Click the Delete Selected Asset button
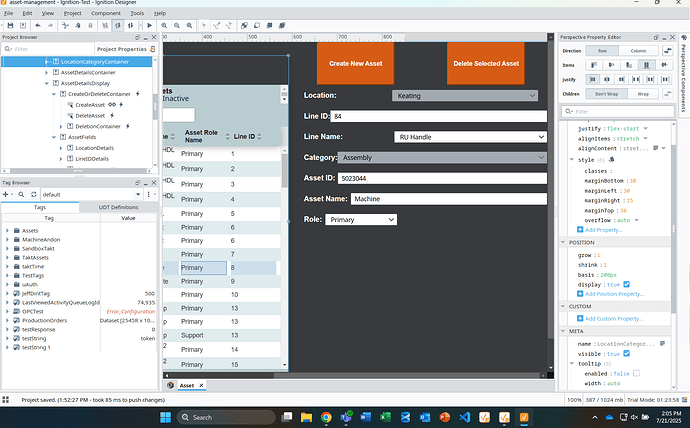Viewport: 690px width, 428px height. coord(486,63)
